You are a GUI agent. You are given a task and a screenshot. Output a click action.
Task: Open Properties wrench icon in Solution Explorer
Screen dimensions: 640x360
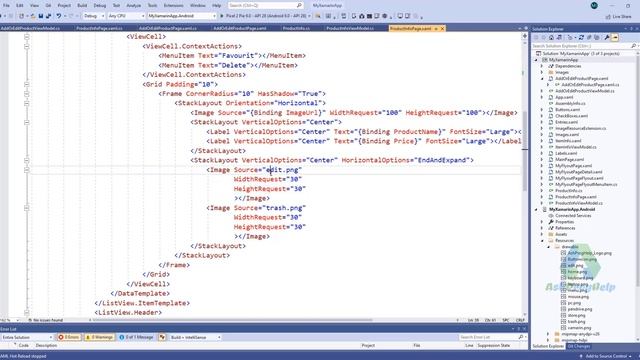coord(607,37)
